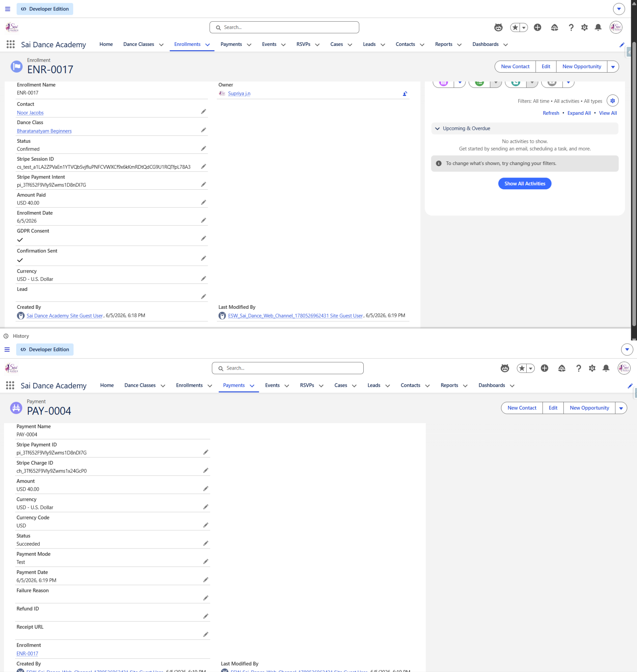Open Contacts tab in the bottom window
Image resolution: width=637 pixels, height=672 pixels.
[410, 385]
